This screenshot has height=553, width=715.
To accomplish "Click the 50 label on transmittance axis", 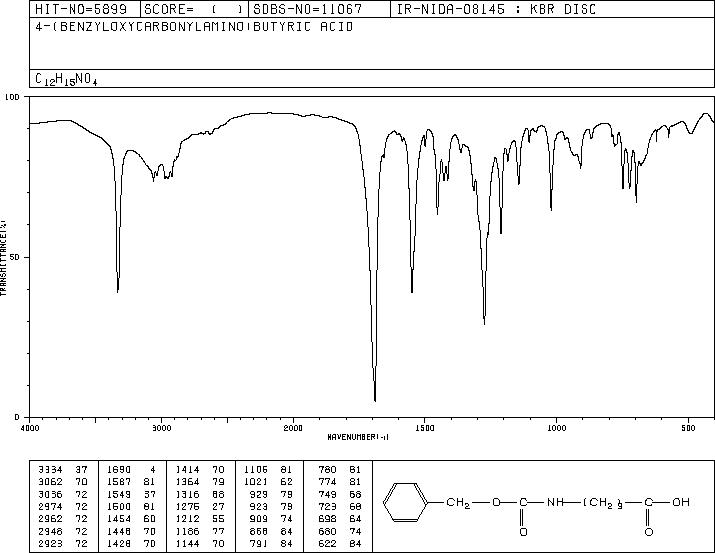I will click(15, 257).
